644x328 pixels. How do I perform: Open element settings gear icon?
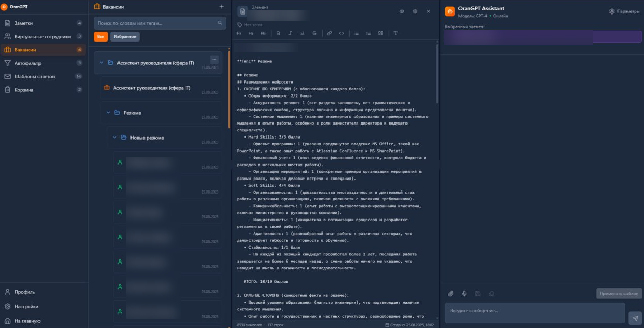[x=415, y=11]
